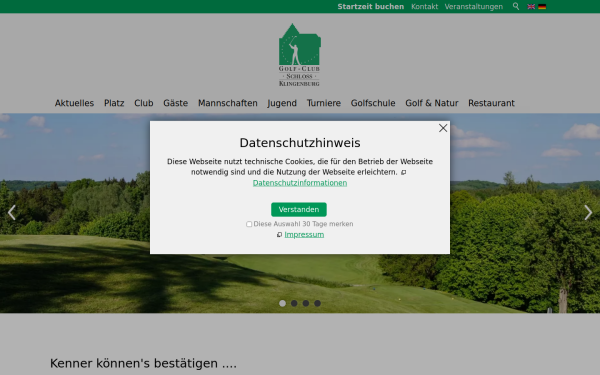Select the fourth carousel dot
This screenshot has width=600, height=375.
[x=318, y=303]
